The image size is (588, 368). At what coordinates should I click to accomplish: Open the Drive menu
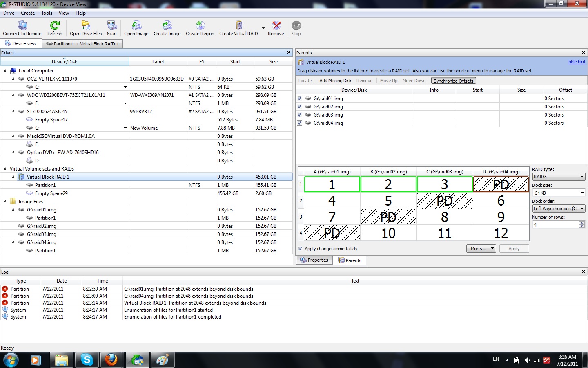(9, 13)
